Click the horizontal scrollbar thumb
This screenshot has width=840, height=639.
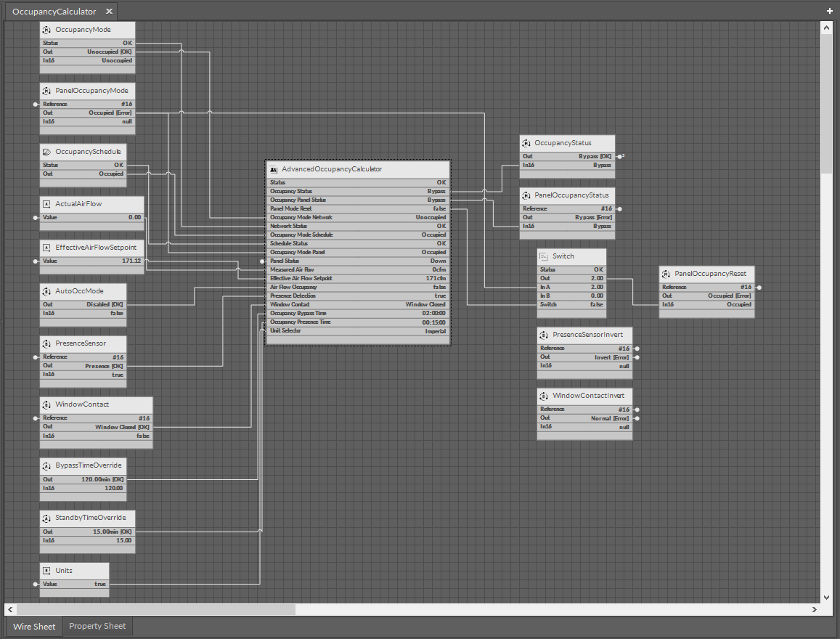[x=155, y=609]
